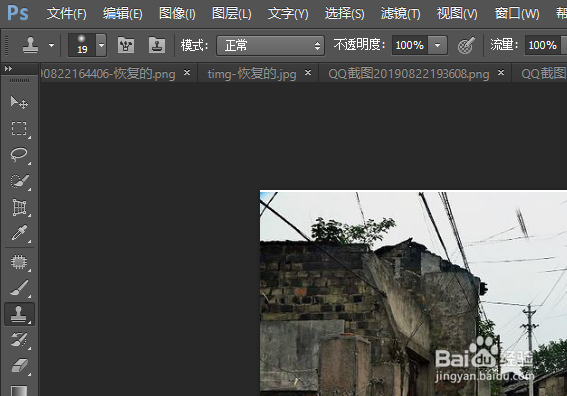Switch to QQ截图20190822193608.png tab

click(x=409, y=74)
